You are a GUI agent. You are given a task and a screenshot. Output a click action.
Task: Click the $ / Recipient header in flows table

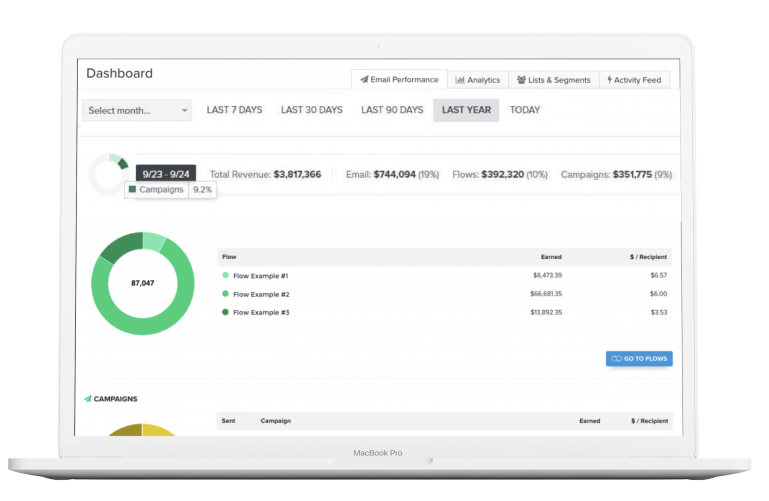[x=648, y=257]
